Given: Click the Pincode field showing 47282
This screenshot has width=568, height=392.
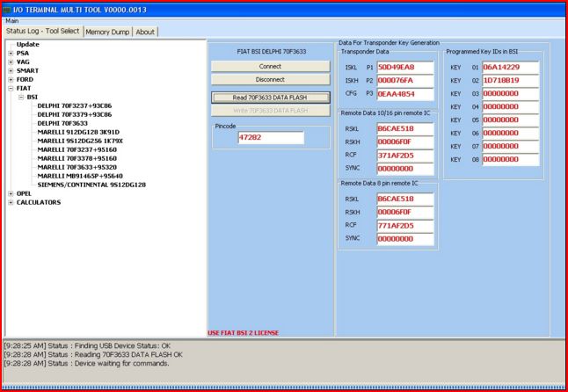Looking at the screenshot, I should tap(270, 138).
